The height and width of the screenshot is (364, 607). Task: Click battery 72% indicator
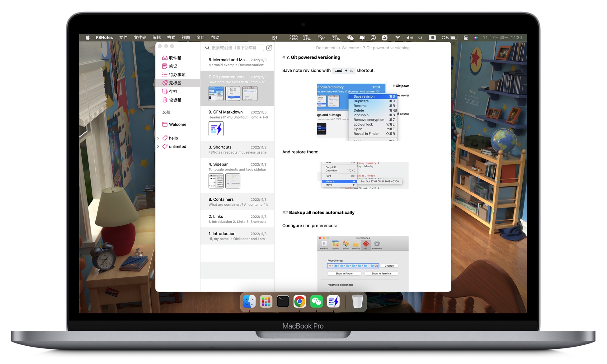coord(449,38)
